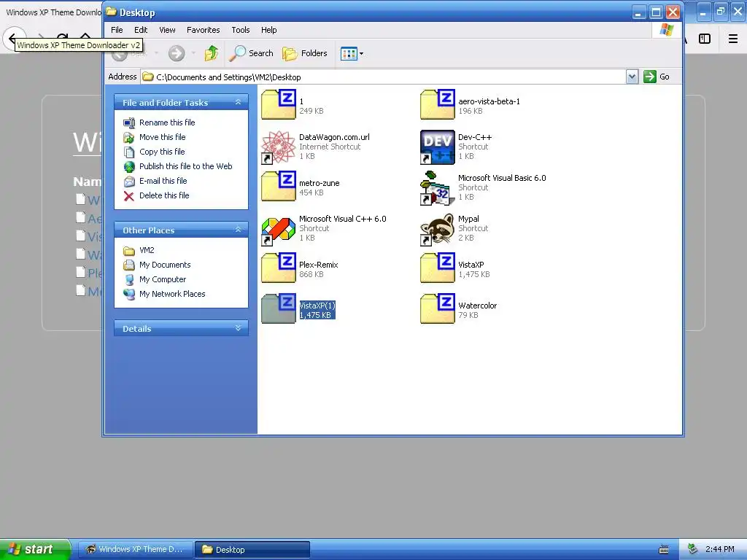This screenshot has height=560, width=747.
Task: Open the View menu
Action: click(x=167, y=29)
